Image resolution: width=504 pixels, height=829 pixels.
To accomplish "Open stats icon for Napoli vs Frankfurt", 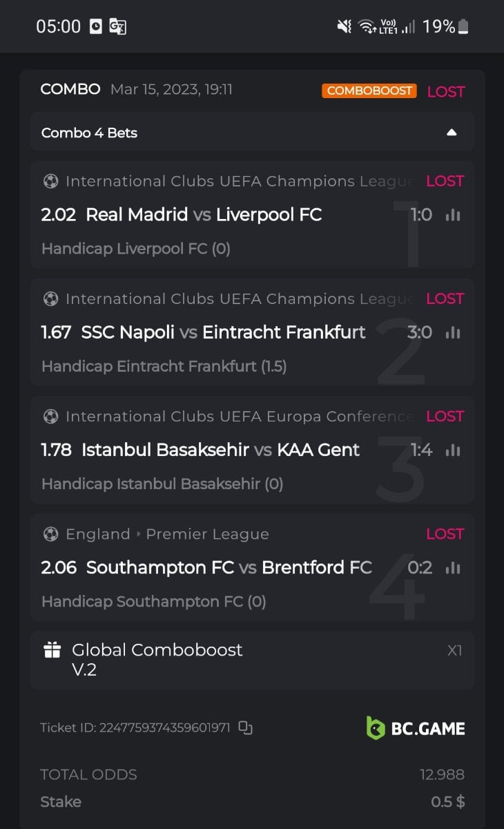I will point(453,333).
